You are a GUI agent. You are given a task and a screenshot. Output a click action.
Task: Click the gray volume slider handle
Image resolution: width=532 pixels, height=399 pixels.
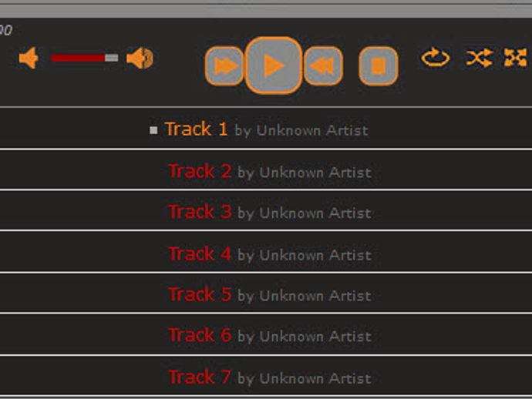[112, 58]
